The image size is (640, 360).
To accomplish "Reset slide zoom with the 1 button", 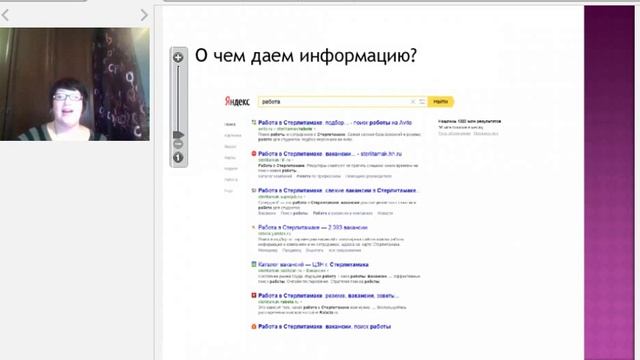I will point(178,157).
